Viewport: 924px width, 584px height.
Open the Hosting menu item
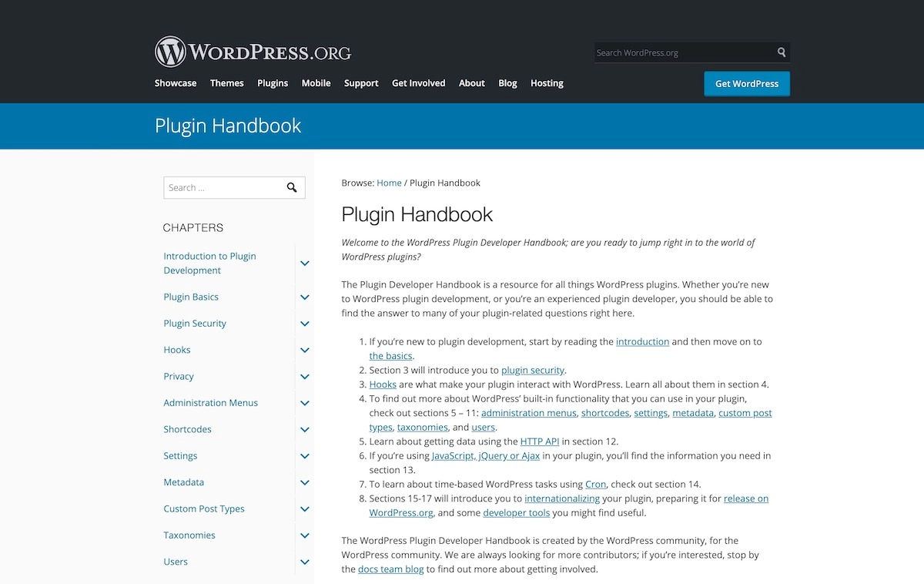coord(547,83)
